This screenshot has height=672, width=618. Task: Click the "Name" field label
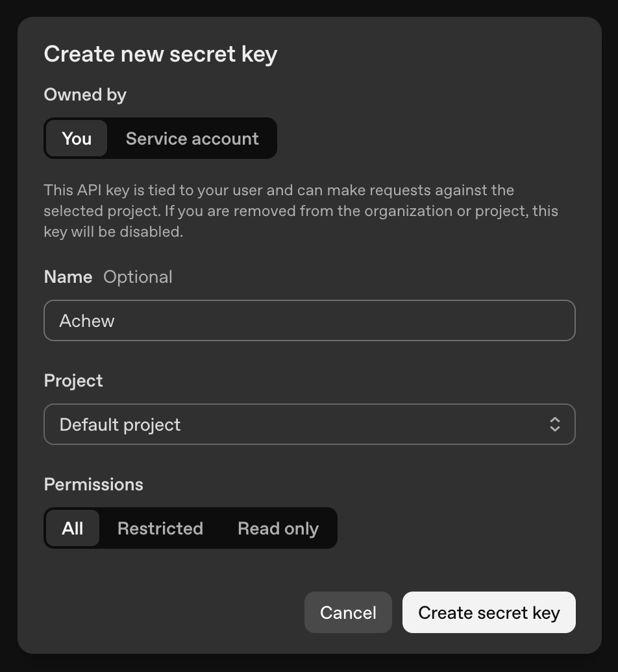(x=68, y=277)
